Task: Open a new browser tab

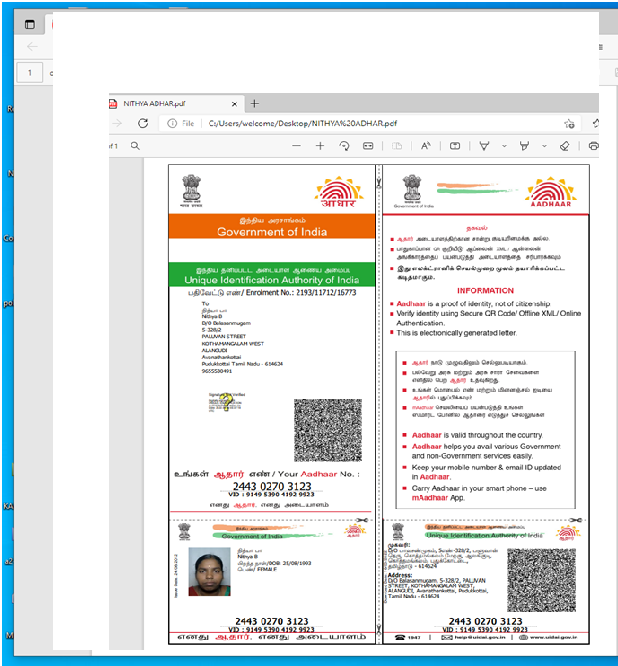Action: pos(254,103)
